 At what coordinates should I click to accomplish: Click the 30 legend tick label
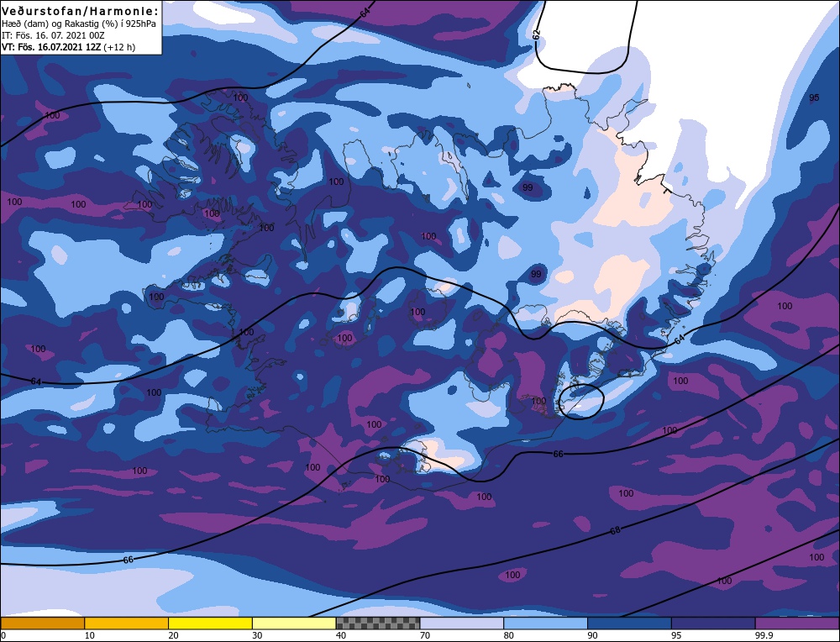click(x=257, y=635)
